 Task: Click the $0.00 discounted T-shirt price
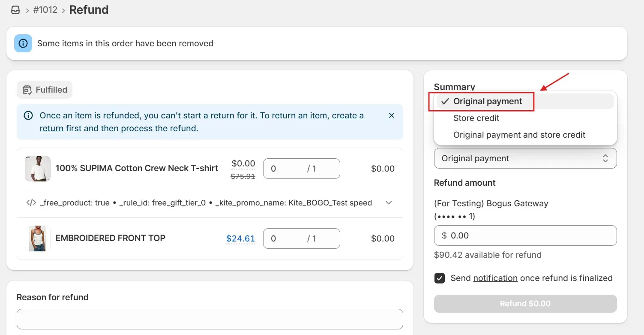[243, 163]
